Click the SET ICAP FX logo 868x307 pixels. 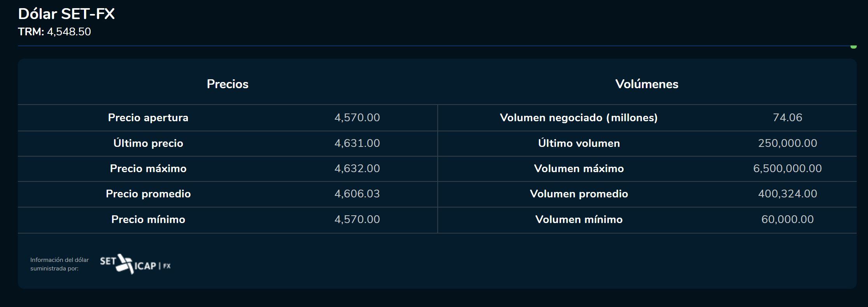[135, 264]
